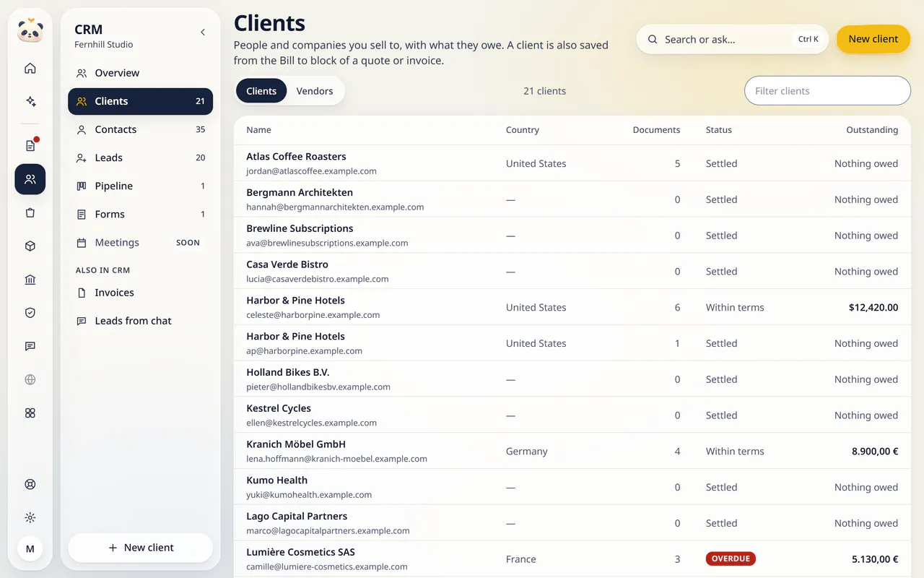The height and width of the screenshot is (578, 924).
Task: Open the box products icon in rail
Action: coord(30,246)
